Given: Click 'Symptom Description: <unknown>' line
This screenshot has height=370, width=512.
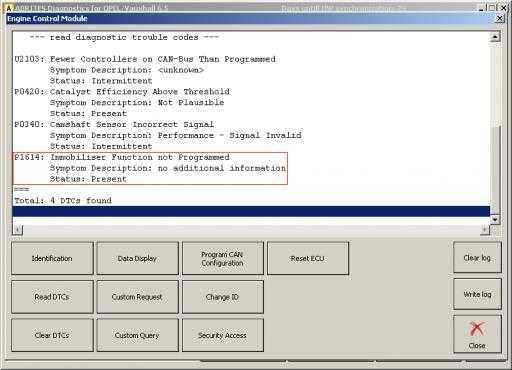Looking at the screenshot, I should point(127,70).
